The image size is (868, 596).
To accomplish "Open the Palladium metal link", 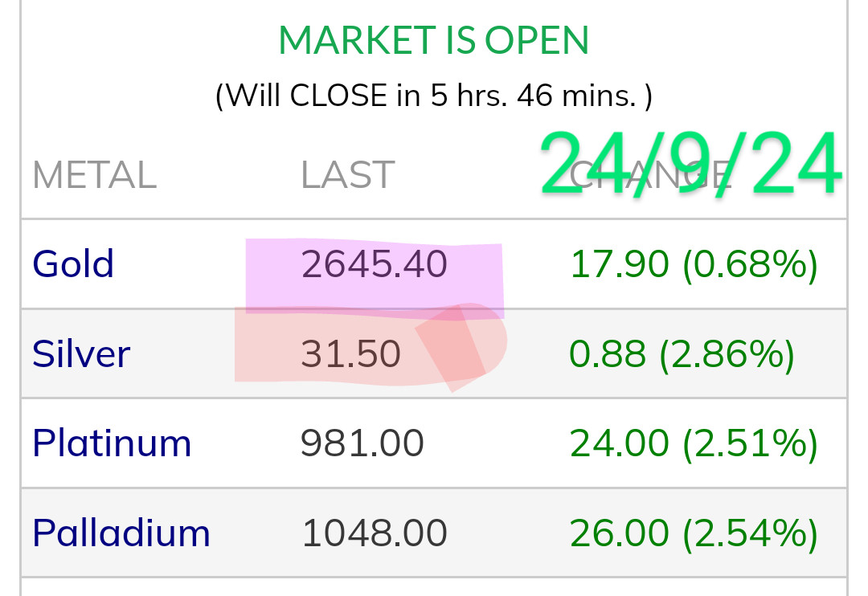I will tap(121, 533).
